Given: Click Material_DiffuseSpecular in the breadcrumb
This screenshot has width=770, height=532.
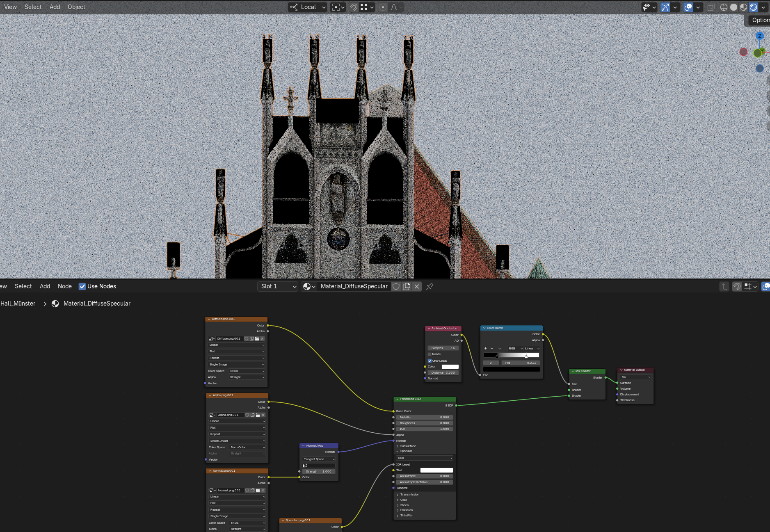Looking at the screenshot, I should pyautogui.click(x=97, y=304).
